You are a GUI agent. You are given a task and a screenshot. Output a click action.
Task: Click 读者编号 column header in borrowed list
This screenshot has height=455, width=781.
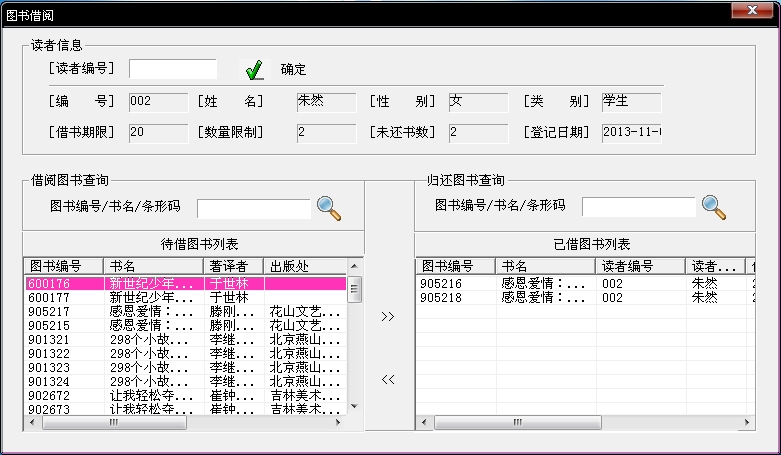(640, 266)
